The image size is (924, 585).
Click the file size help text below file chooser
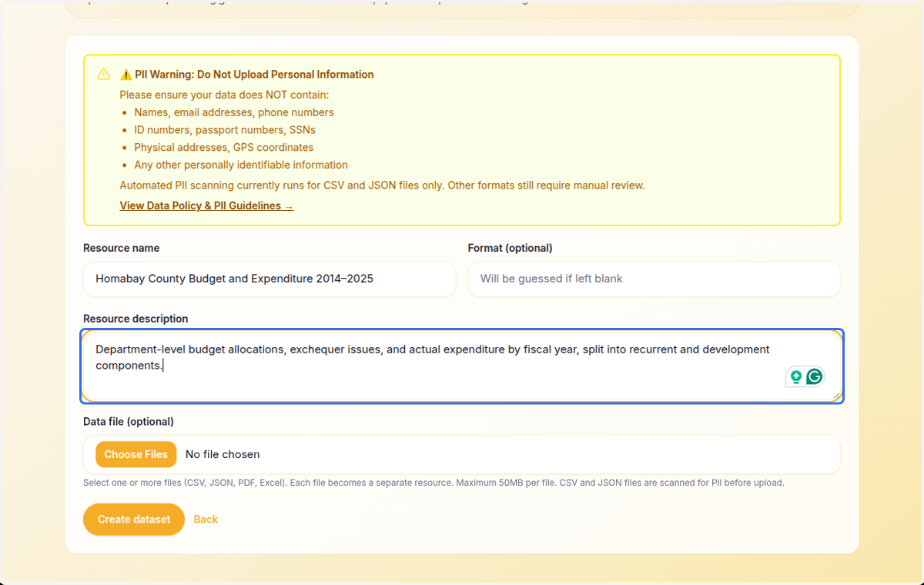[x=434, y=483]
